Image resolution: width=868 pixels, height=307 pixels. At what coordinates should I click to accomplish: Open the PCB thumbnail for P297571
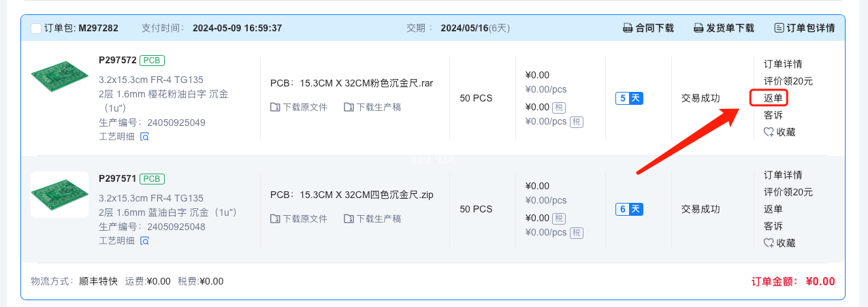[x=60, y=195]
